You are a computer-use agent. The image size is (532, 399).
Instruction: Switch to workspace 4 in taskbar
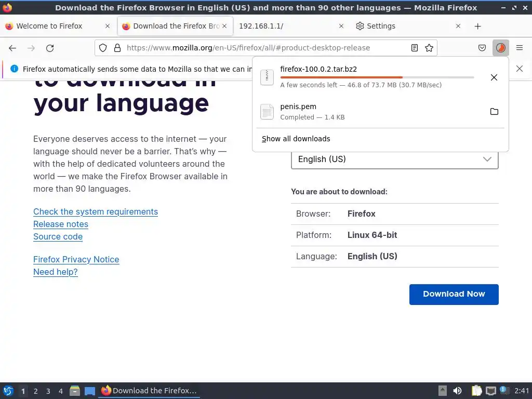click(61, 391)
